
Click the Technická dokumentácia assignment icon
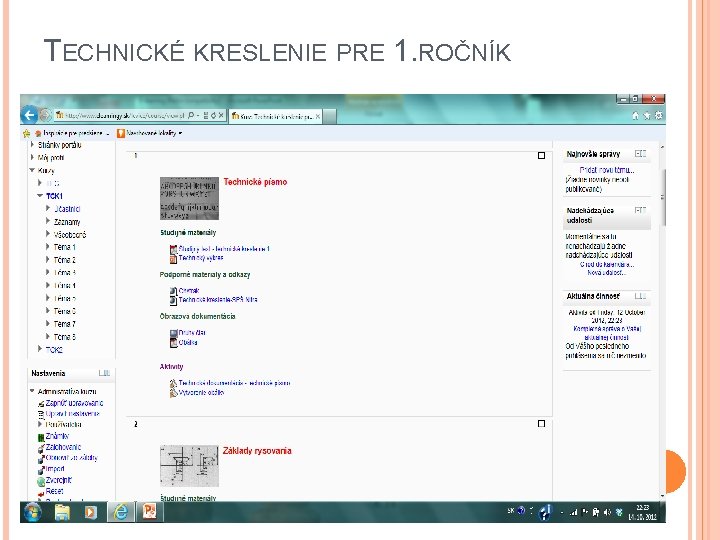pos(173,383)
